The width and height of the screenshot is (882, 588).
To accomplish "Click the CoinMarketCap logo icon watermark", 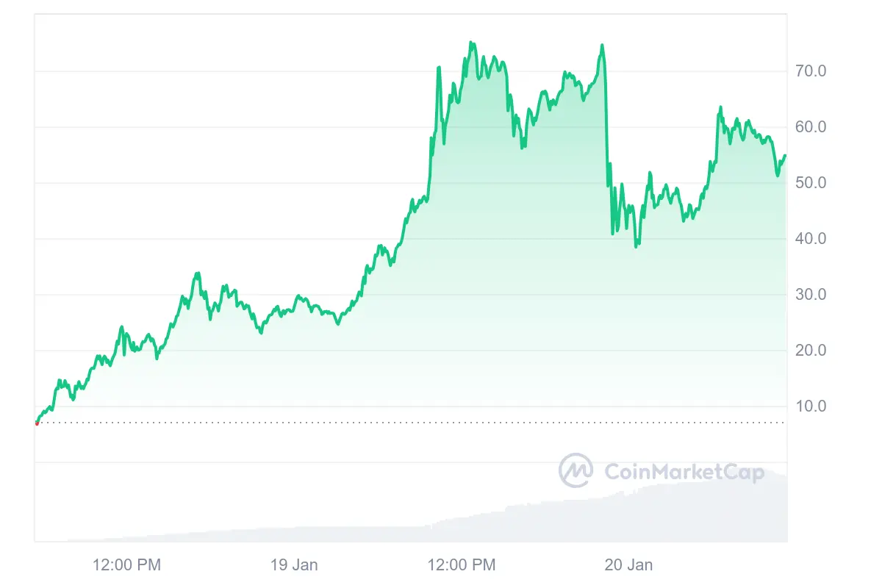I will pos(576,470).
